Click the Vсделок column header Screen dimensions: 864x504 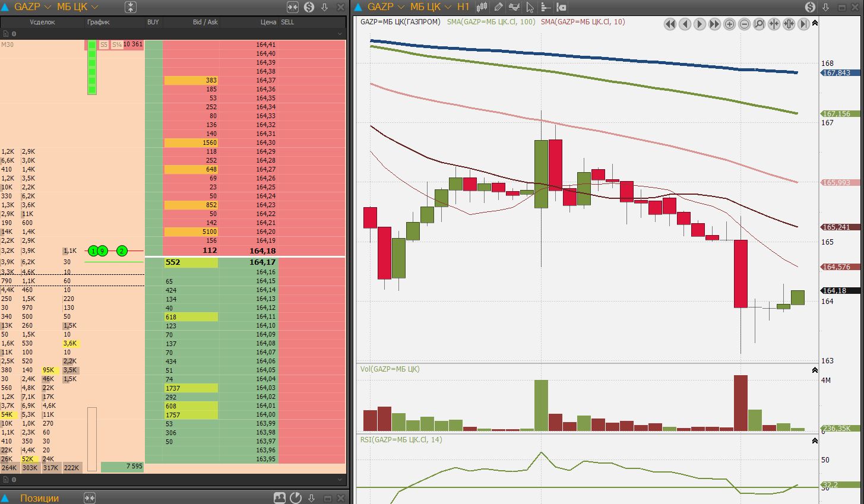point(42,22)
